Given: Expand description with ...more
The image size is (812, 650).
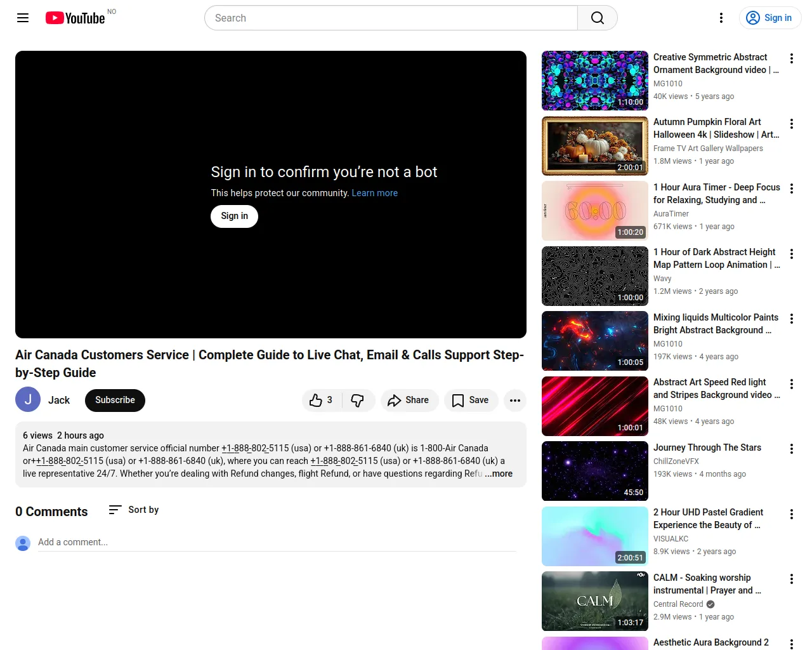Looking at the screenshot, I should coord(499,474).
